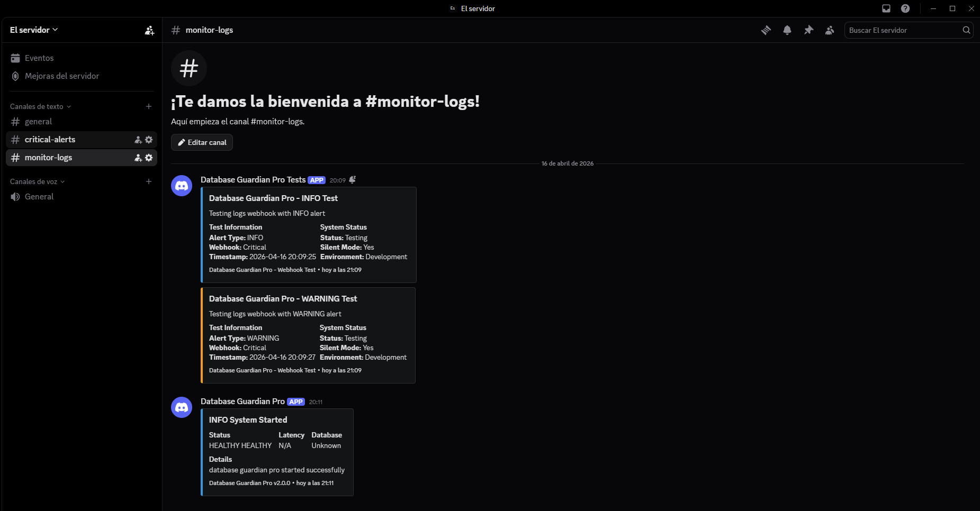980x511 pixels.
Task: Open Eventos calendar entry
Action: tap(81, 58)
